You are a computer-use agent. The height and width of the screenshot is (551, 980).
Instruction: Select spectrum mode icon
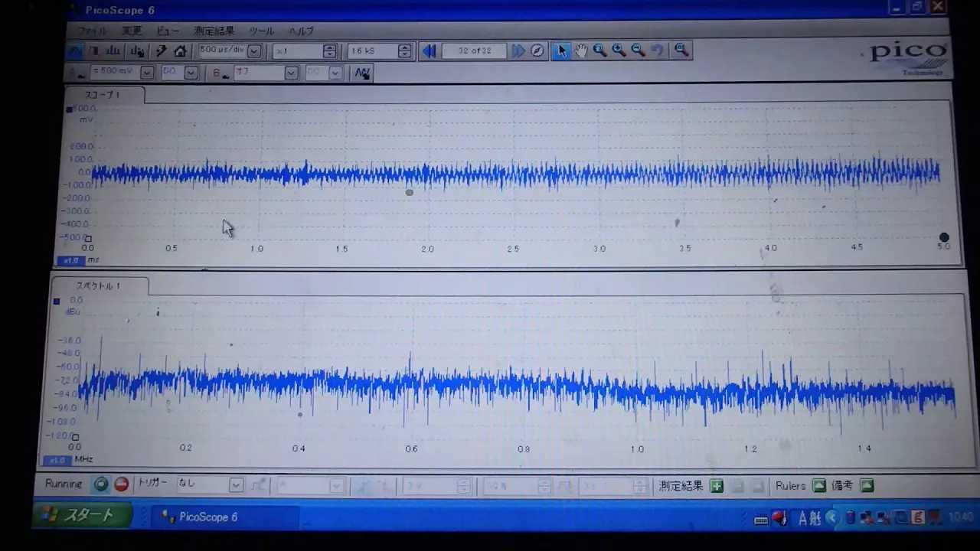[x=114, y=51]
